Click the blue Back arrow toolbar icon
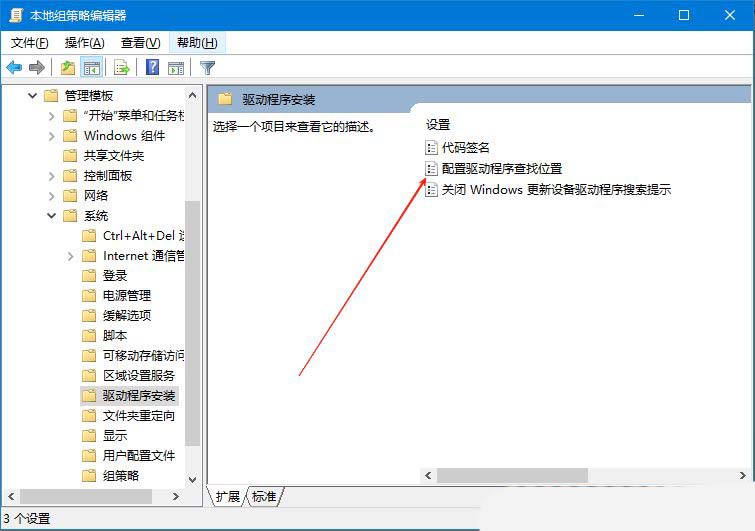 tap(14, 68)
